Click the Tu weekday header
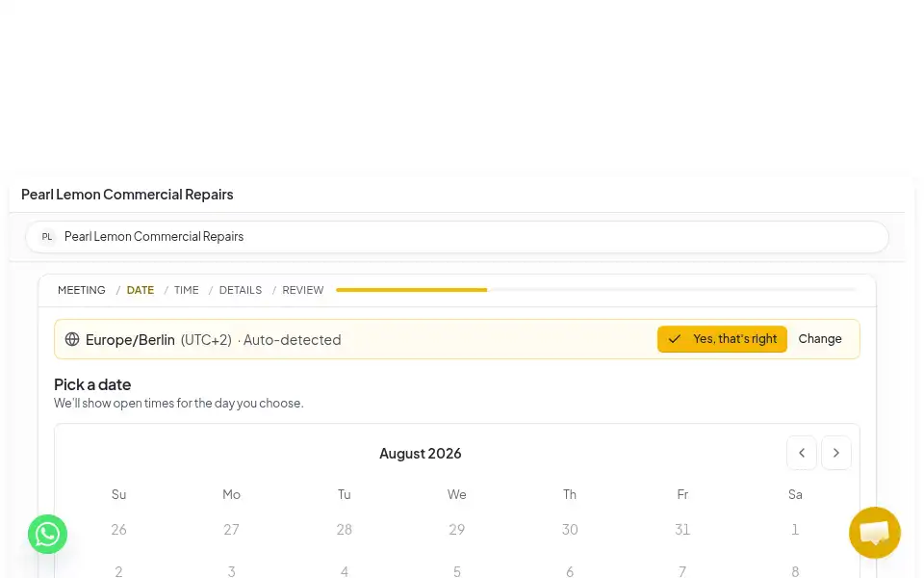The height and width of the screenshot is (578, 924). click(x=345, y=494)
